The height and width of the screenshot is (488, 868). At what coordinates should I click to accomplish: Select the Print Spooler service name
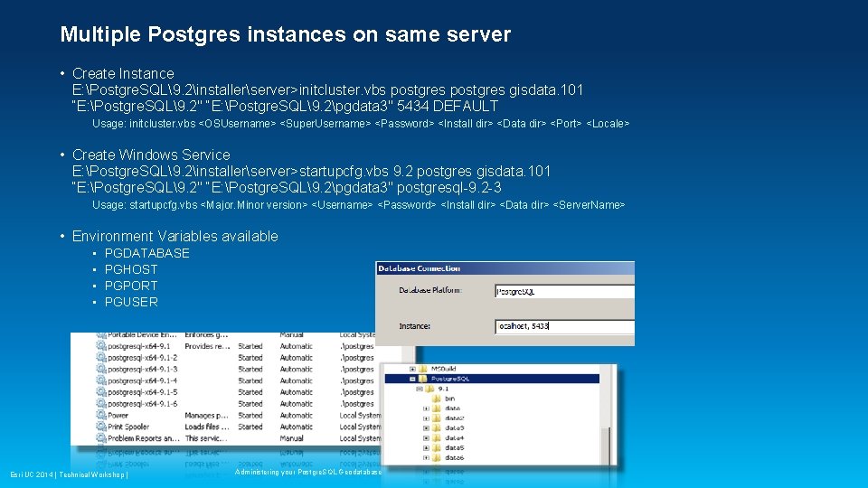[x=128, y=427]
